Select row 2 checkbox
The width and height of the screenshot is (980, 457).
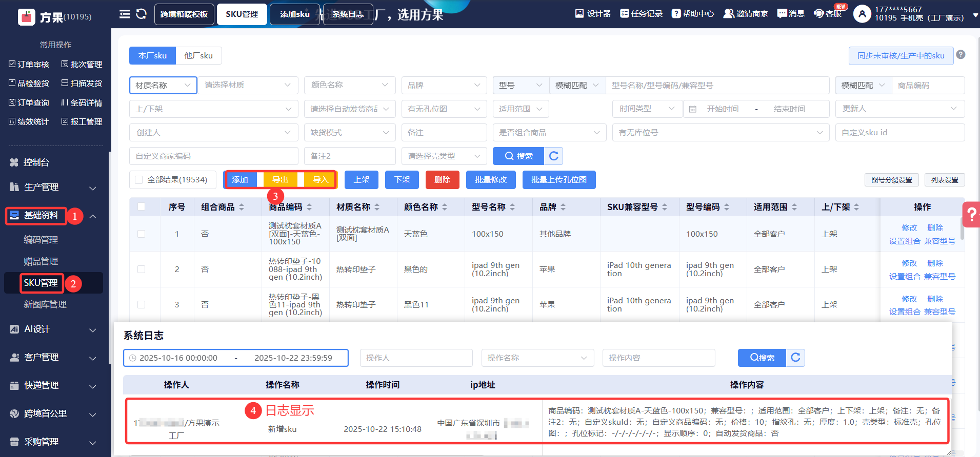pos(141,269)
